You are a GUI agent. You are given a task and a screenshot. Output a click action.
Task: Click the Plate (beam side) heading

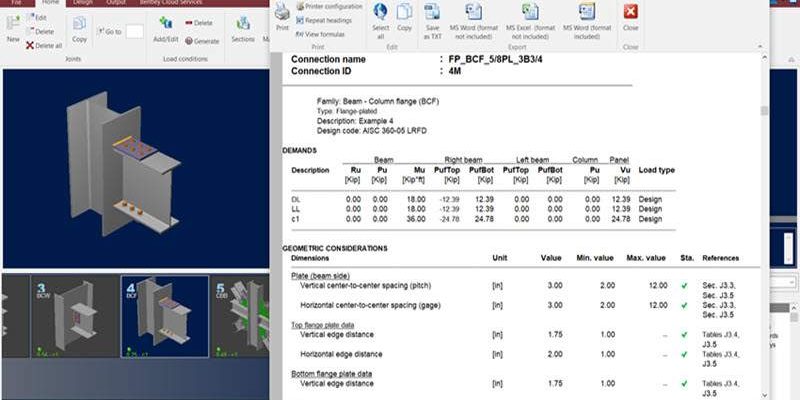(x=320, y=276)
